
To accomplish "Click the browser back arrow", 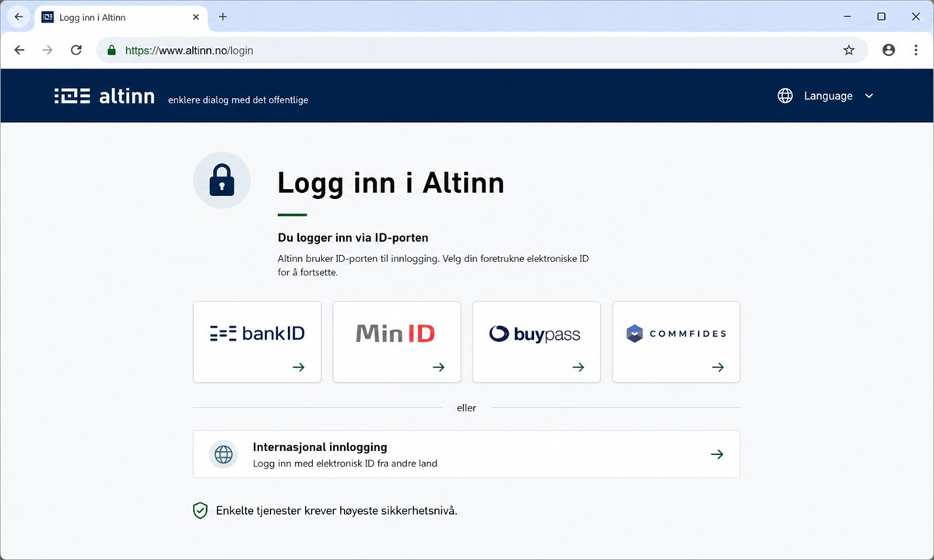I will (x=19, y=50).
